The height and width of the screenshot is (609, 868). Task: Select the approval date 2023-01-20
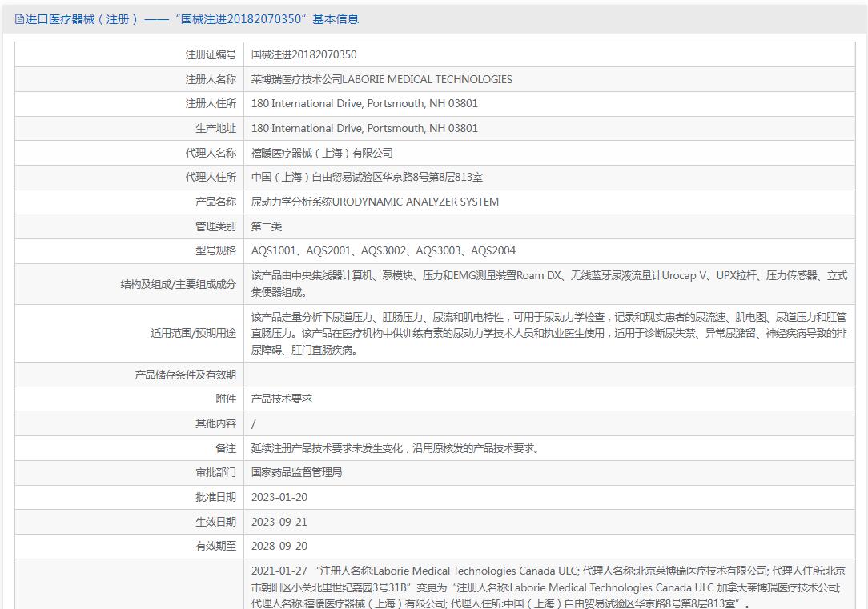279,497
